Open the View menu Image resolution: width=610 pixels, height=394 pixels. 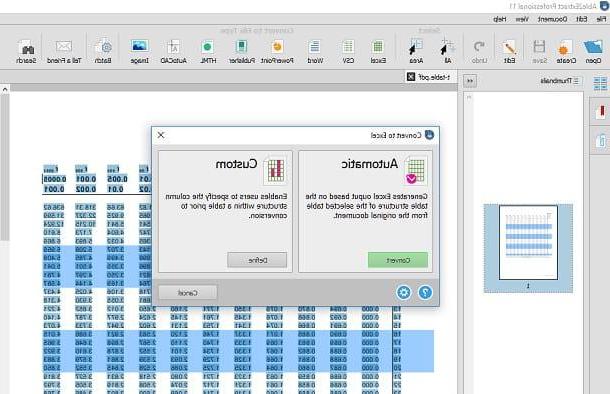522,19
